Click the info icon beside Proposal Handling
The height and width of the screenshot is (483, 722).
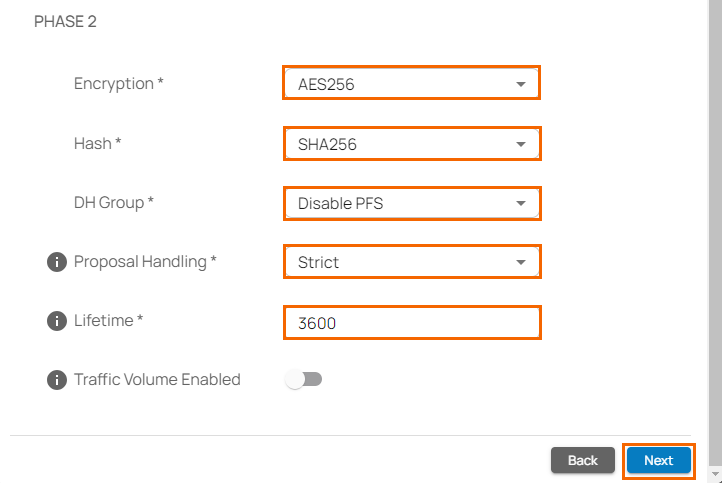coord(56,263)
